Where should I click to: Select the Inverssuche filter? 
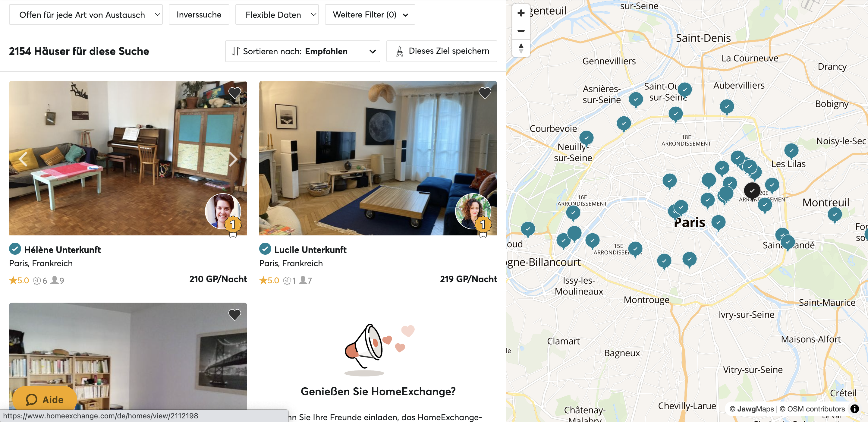tap(199, 15)
